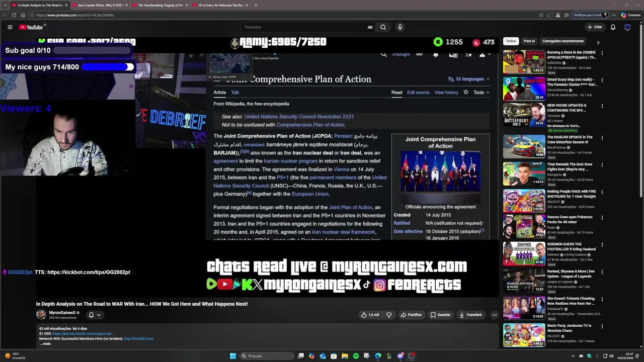This screenshot has height=362, width=644.
Task: Open Mario Party Jamboree TV video title
Action: click(569, 328)
